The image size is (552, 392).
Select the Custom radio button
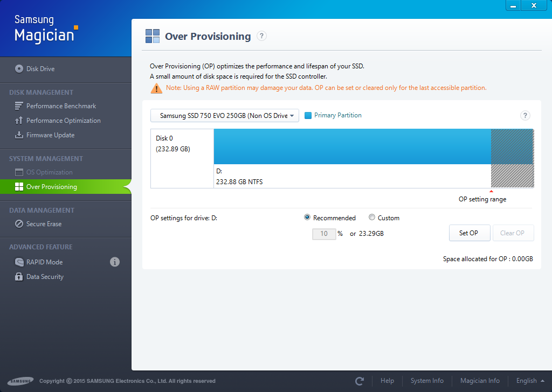click(372, 218)
